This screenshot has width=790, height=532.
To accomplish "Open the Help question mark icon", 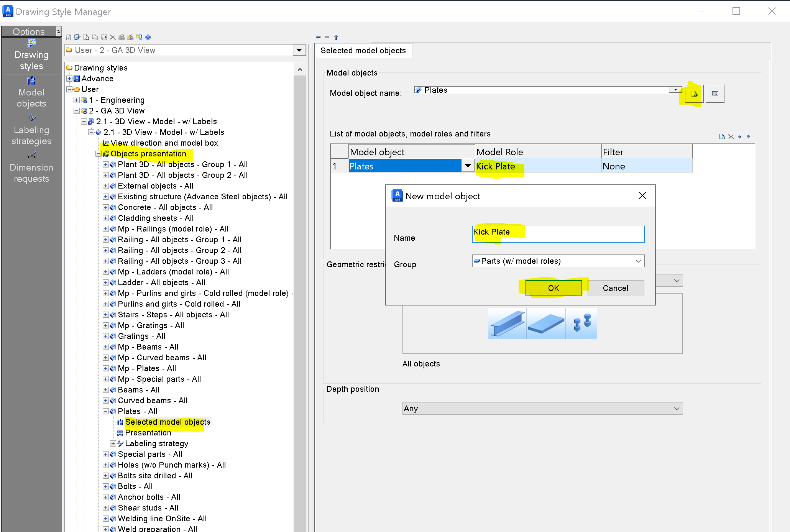I will click(148, 37).
